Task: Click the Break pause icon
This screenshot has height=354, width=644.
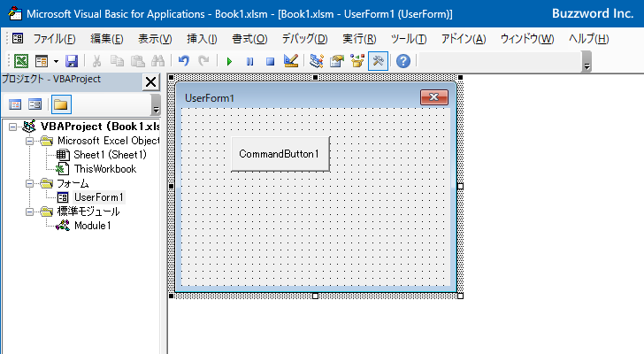Action: coord(249,62)
